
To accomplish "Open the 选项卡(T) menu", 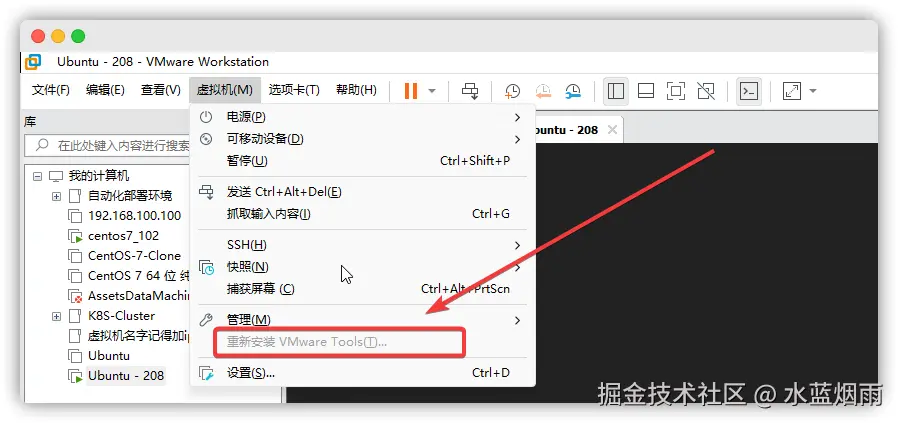I will (x=294, y=90).
